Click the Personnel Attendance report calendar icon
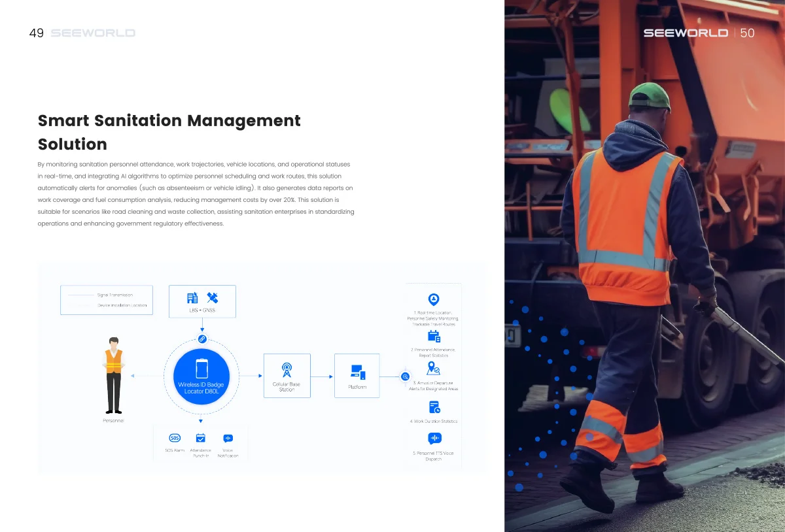 [x=434, y=337]
